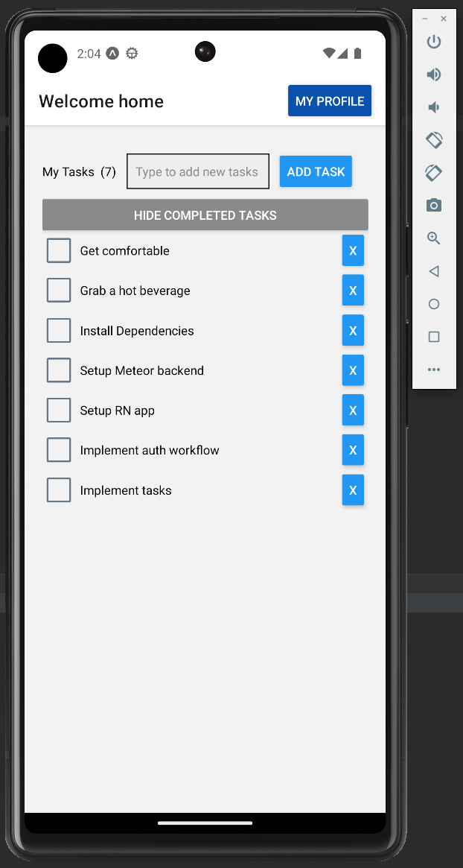The width and height of the screenshot is (463, 868).
Task: Tick the Implement auth workflow checkbox
Action: point(59,450)
